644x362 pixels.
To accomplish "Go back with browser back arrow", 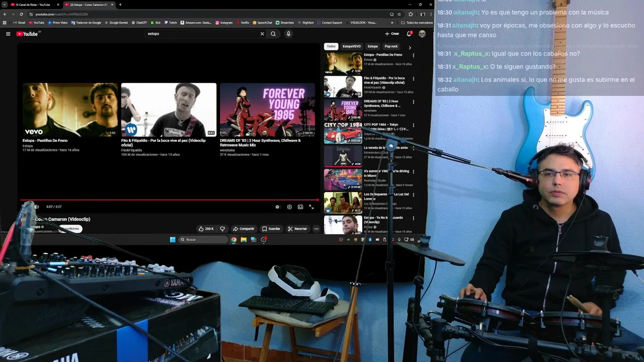I will 5,14.
